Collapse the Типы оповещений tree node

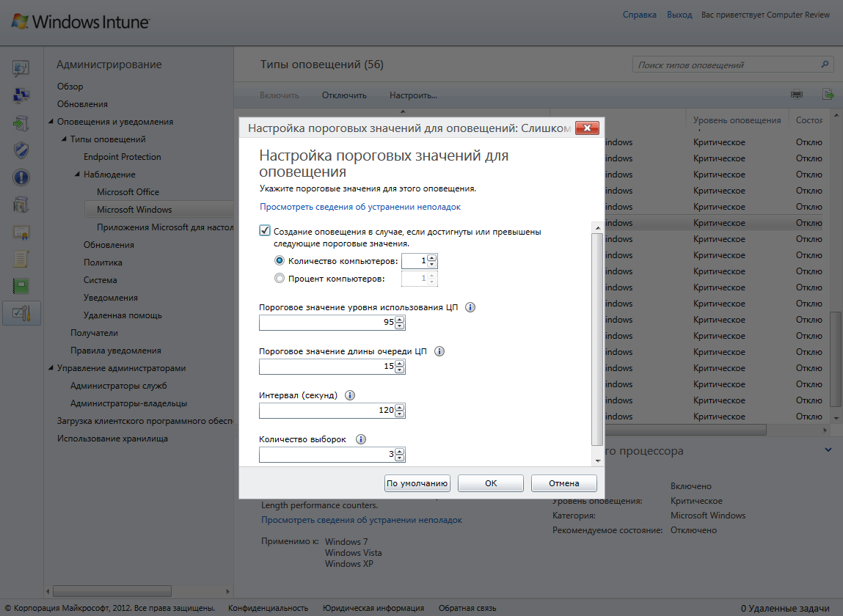click(x=65, y=139)
